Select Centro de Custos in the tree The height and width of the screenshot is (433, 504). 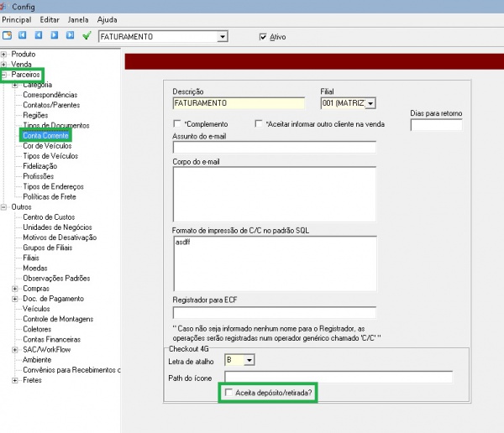(50, 217)
